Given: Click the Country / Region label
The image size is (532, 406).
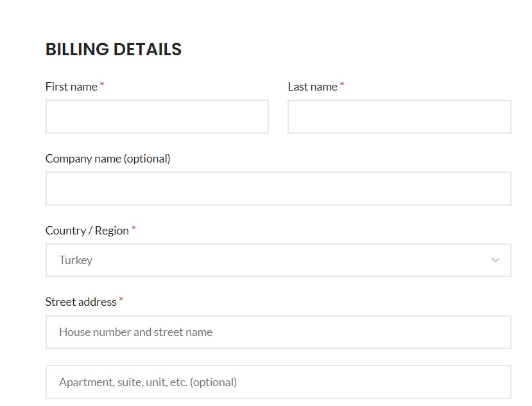Looking at the screenshot, I should [87, 231].
